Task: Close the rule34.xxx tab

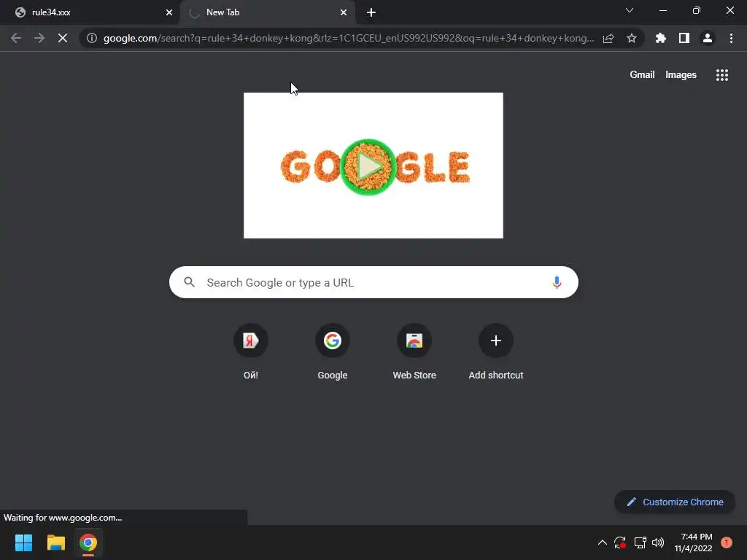Action: 169,12
